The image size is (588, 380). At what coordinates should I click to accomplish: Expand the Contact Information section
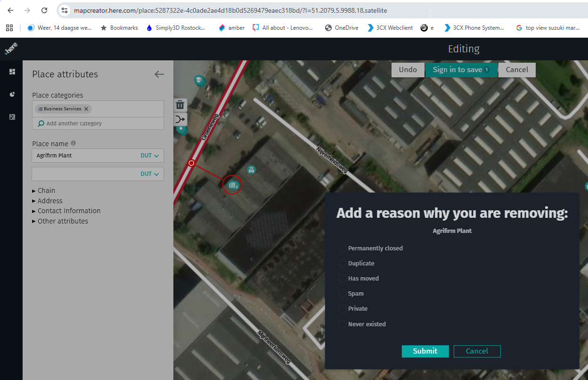coord(68,211)
